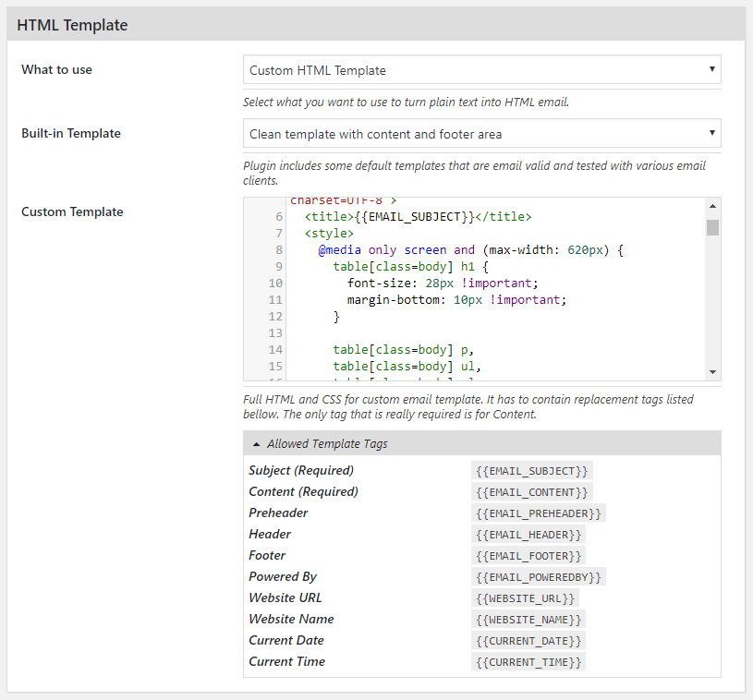Select the {{WEBSITE_URL}} template tag
Image resolution: width=753 pixels, height=700 pixels.
point(525,598)
